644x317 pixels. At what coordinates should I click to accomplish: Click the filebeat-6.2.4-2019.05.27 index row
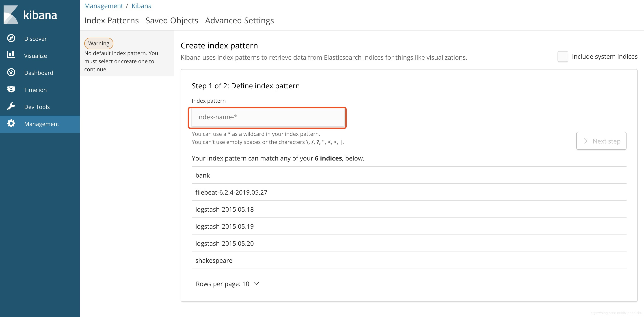pos(409,192)
